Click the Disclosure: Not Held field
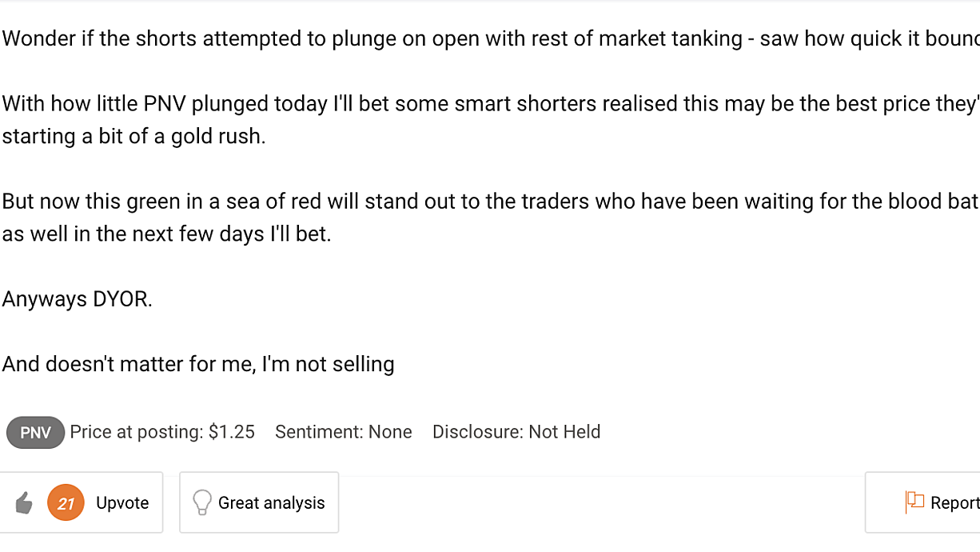Image resolution: width=980 pixels, height=552 pixels. (516, 432)
